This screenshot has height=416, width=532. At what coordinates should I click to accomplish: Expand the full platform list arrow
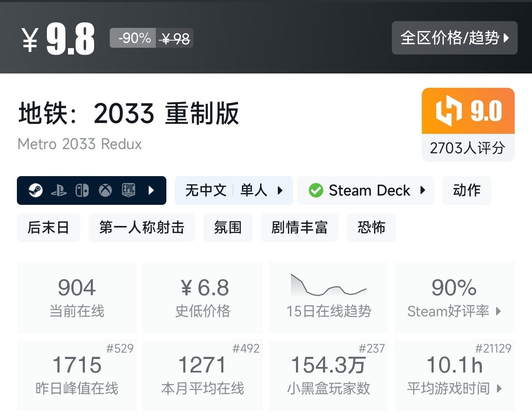click(x=152, y=190)
